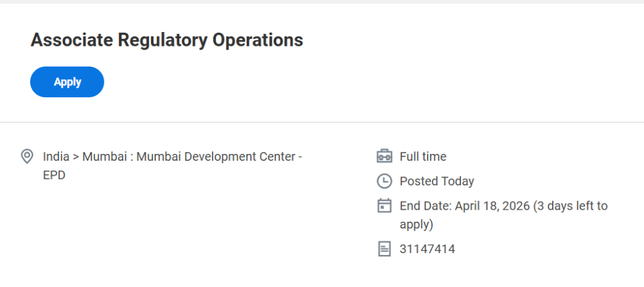Click the EPD text on second location line

click(54, 175)
